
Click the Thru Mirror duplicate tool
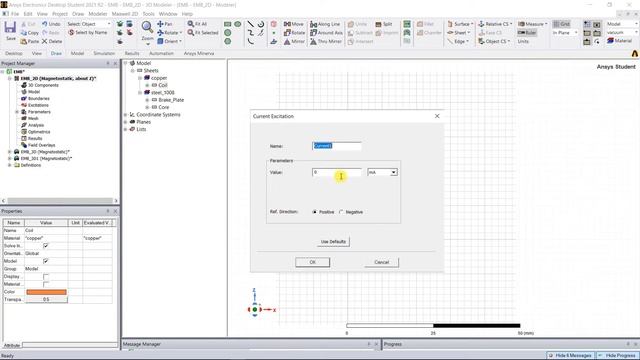(x=326, y=41)
